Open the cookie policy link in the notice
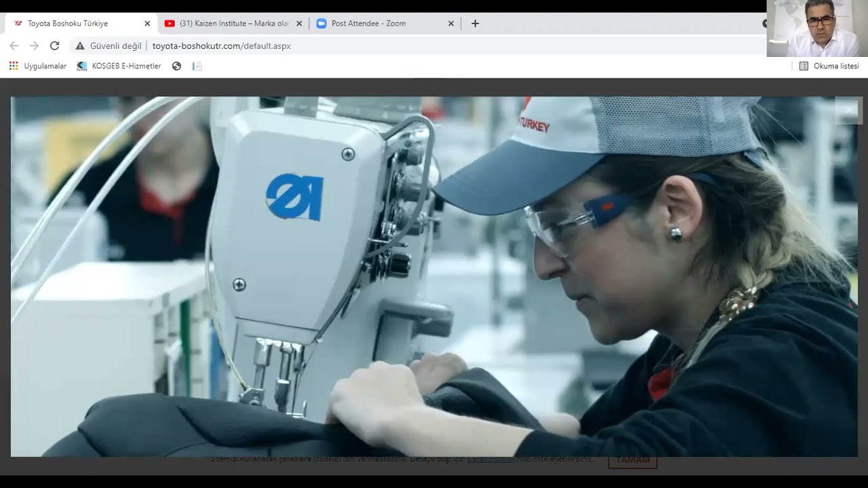The image size is (868, 488). pos(493,460)
